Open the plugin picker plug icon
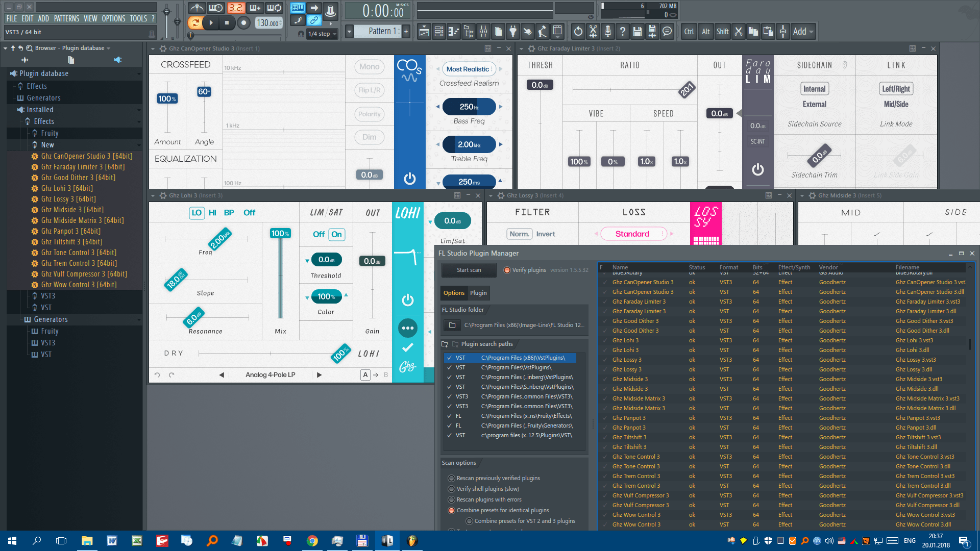Image resolution: width=980 pixels, height=551 pixels. coord(513,32)
